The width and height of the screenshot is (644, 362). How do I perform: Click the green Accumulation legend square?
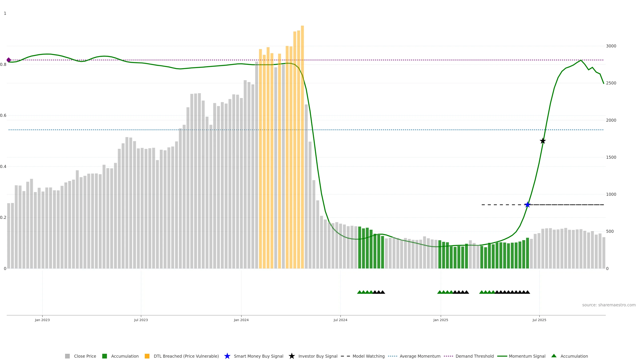104,356
